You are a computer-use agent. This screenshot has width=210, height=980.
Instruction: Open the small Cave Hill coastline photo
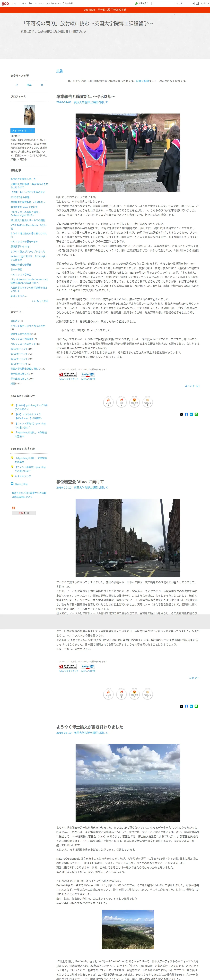tap(128, 929)
